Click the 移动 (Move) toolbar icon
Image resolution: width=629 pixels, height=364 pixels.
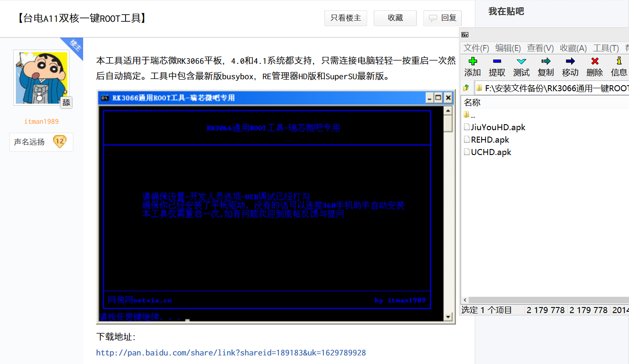(570, 61)
